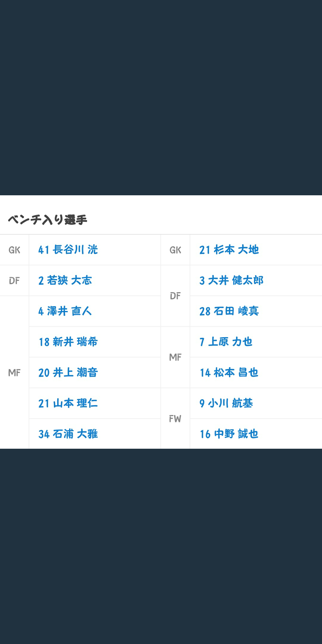
Task: Select defender 2 若狭 大志
Action: coord(65,281)
